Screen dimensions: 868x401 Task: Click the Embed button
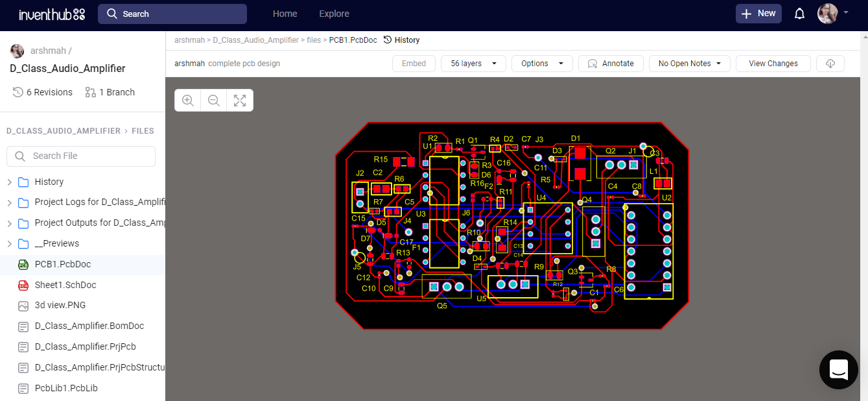[x=414, y=63]
